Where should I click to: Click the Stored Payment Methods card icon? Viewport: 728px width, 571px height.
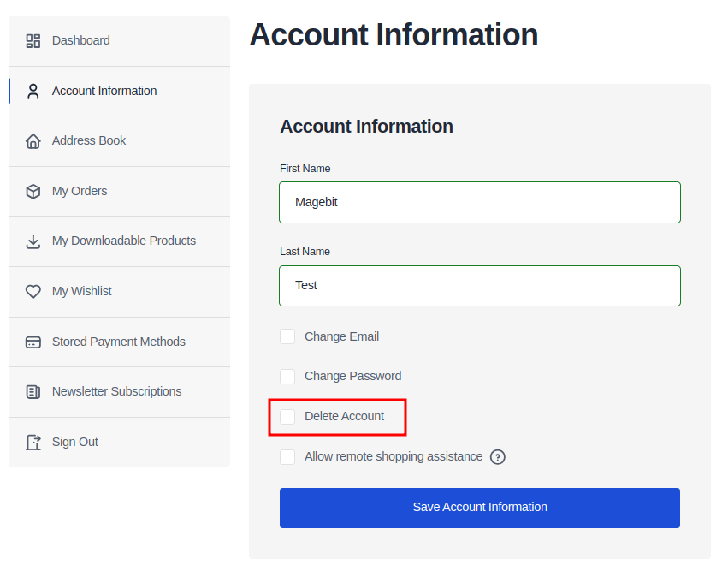point(33,342)
